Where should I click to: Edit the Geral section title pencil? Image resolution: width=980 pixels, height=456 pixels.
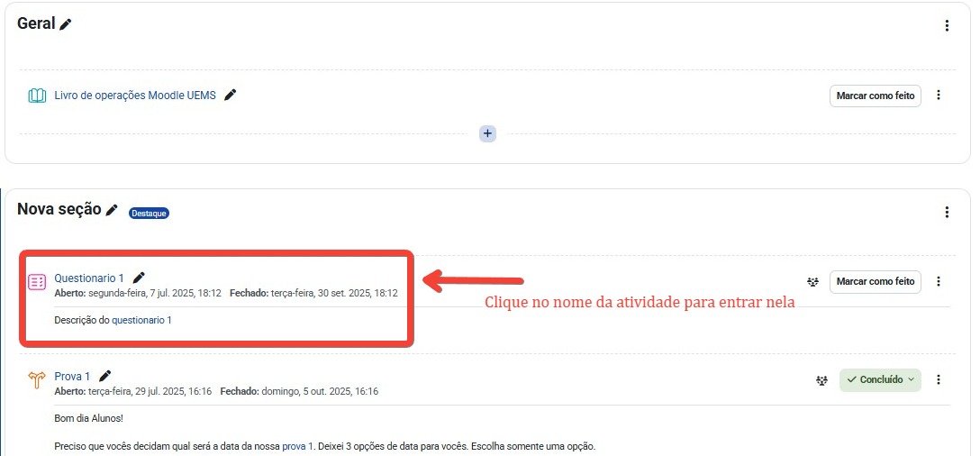click(66, 24)
